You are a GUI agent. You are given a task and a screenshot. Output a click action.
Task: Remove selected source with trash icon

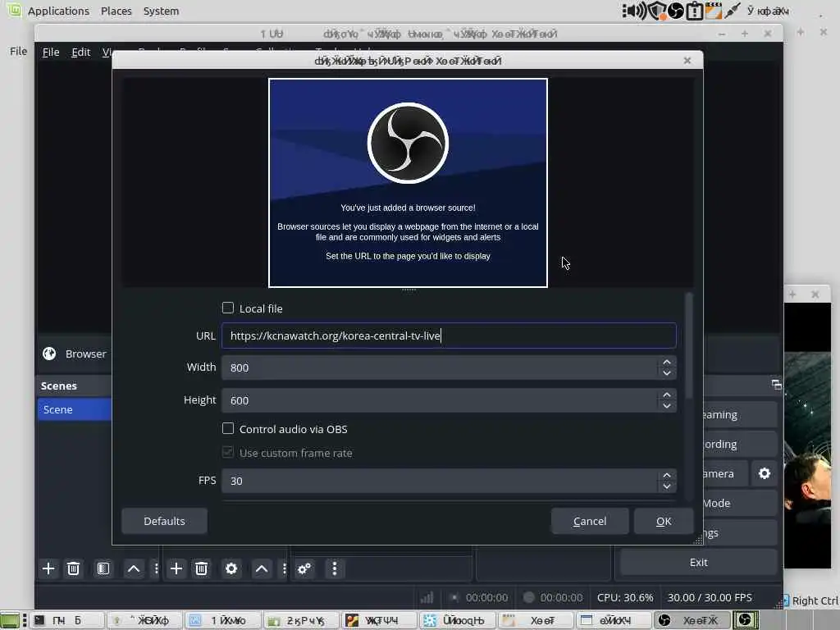(x=202, y=568)
